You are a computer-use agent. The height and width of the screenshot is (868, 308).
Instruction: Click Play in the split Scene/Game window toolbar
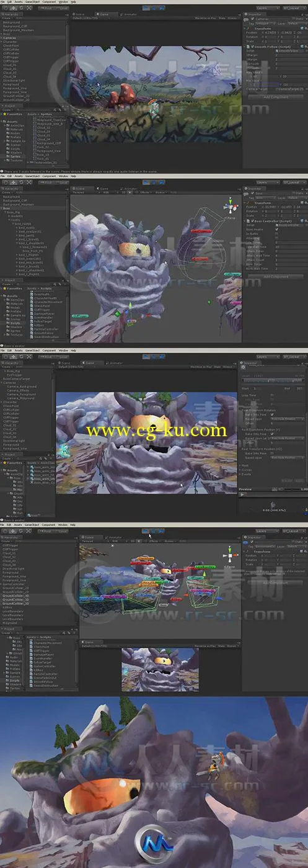point(147,531)
